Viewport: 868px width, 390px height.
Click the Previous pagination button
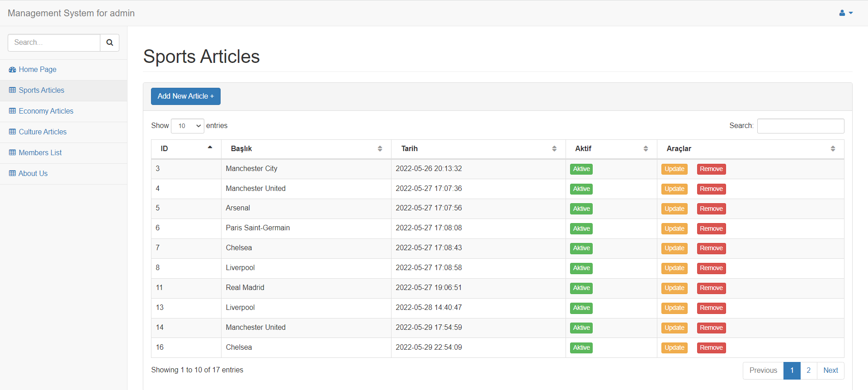click(x=763, y=371)
